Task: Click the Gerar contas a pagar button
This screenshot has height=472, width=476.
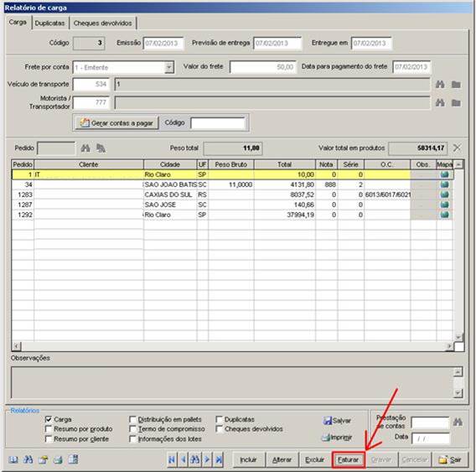Action: pyautogui.click(x=116, y=123)
